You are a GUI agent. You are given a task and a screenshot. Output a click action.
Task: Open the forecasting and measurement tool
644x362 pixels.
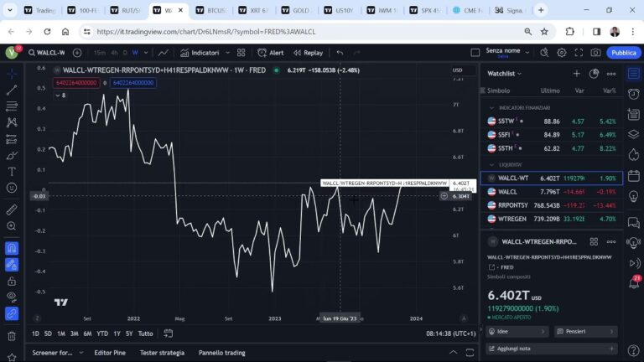(x=12, y=139)
